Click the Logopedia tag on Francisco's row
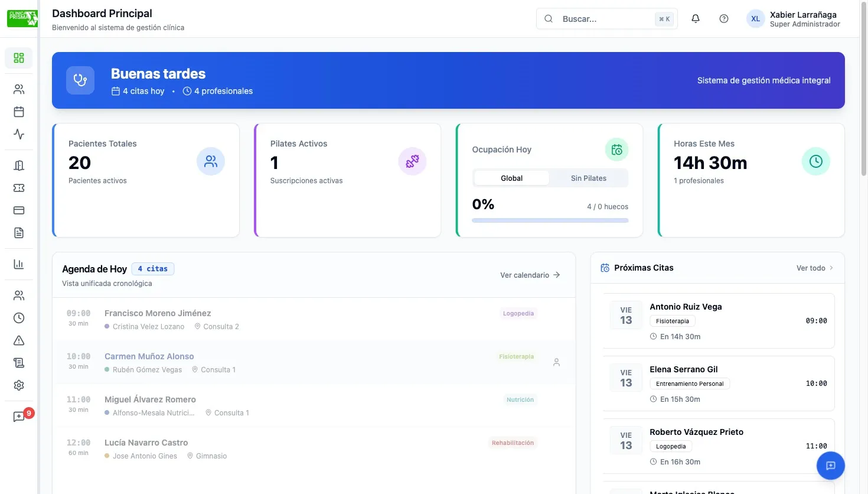 pyautogui.click(x=518, y=314)
